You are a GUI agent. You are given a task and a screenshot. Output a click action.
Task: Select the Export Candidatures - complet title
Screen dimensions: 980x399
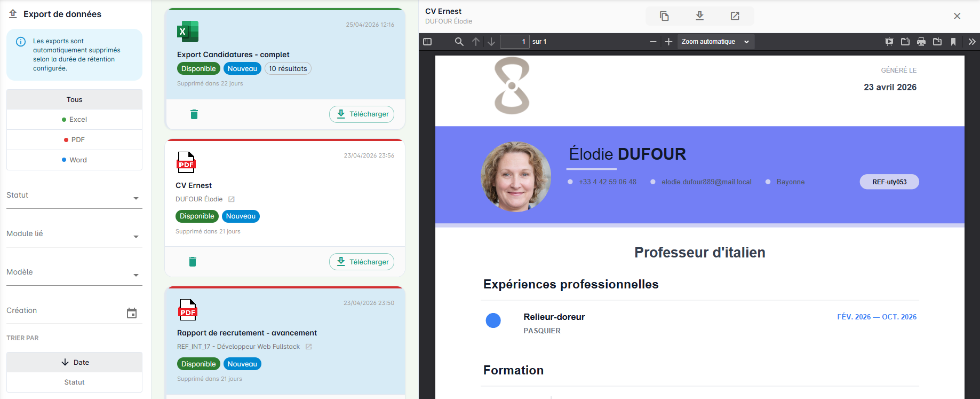(233, 54)
